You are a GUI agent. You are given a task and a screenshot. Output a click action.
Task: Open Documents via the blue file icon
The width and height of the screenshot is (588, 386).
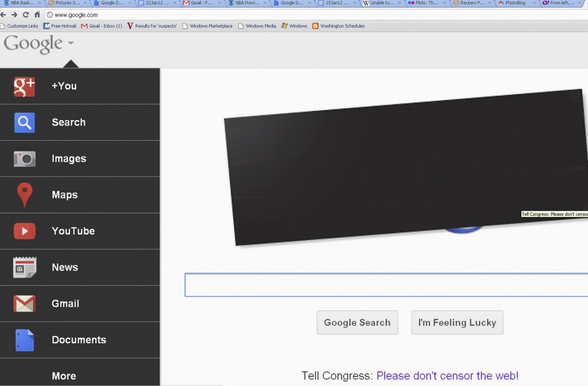click(x=25, y=340)
